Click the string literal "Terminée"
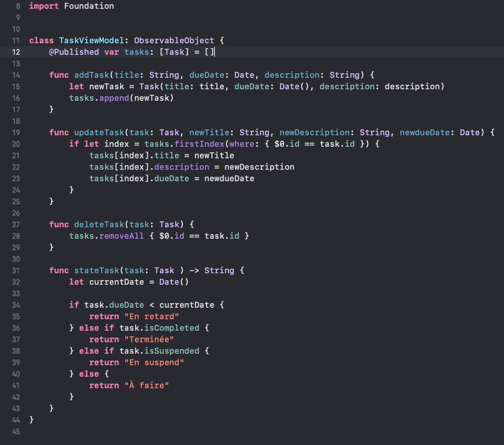This screenshot has height=445, width=504. 149,339
